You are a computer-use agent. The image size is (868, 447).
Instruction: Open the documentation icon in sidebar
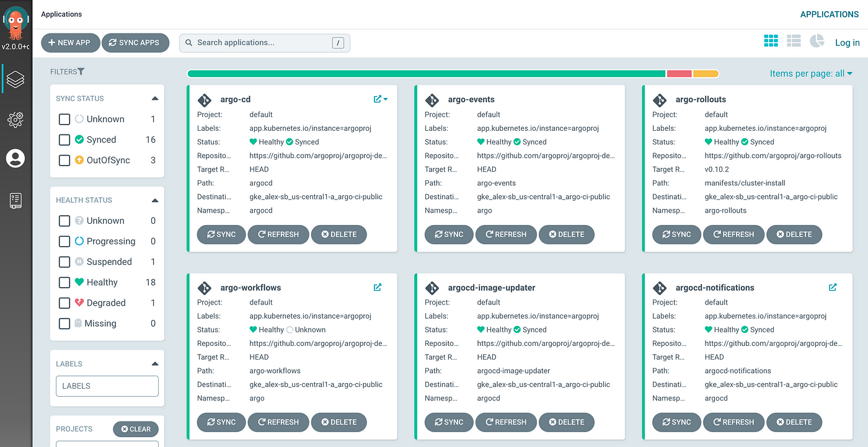tap(15, 200)
